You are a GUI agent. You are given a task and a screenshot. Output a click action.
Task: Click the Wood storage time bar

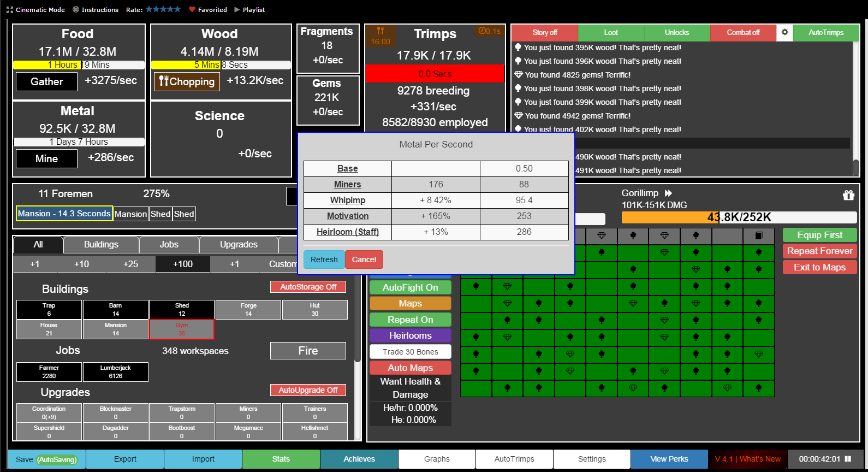(x=221, y=65)
